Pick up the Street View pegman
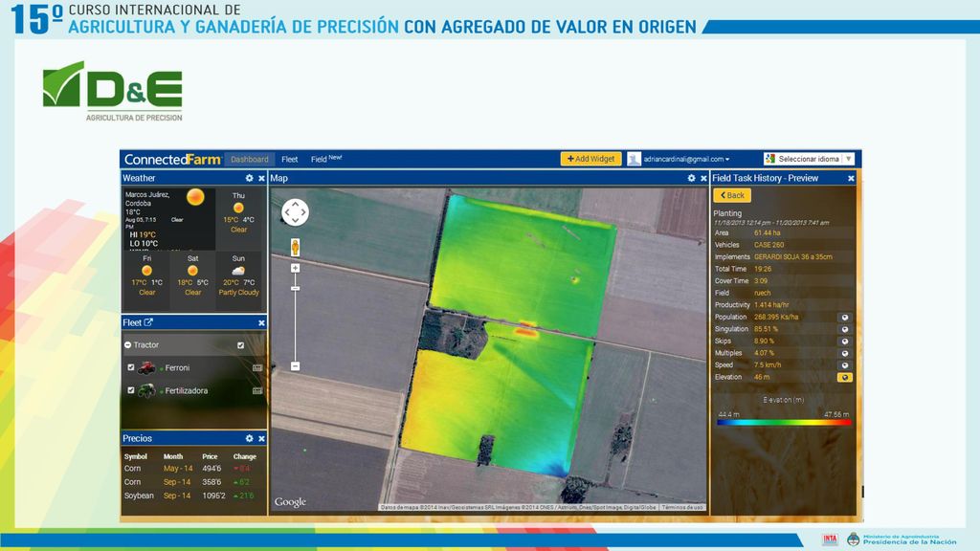The image size is (980, 551). coord(295,248)
